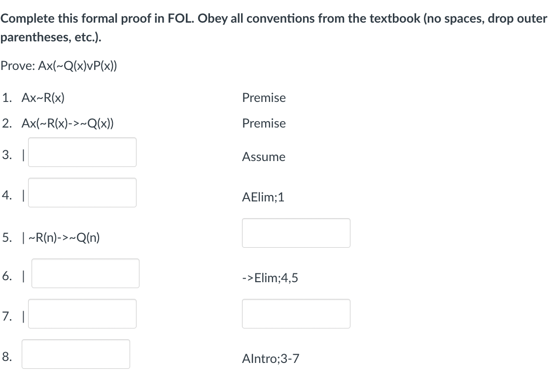
Task: Click the ->Elim;4,5 justification text
Action: coord(270,278)
